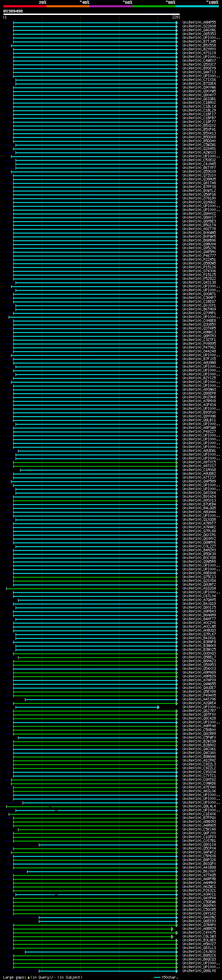
Task: Click the 228 query end position
Action: click(175, 17)
